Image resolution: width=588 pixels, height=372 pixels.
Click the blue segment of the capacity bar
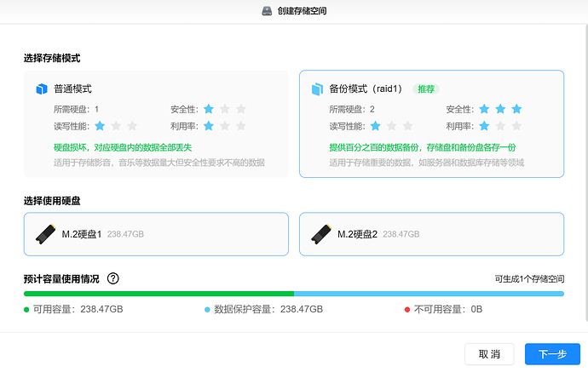click(429, 294)
